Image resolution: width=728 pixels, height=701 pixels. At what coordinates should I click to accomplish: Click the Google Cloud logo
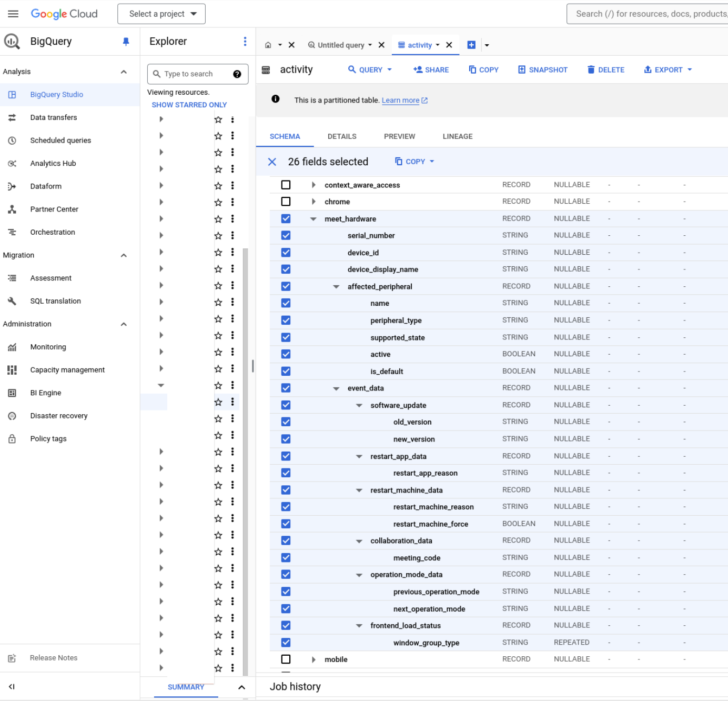point(64,14)
